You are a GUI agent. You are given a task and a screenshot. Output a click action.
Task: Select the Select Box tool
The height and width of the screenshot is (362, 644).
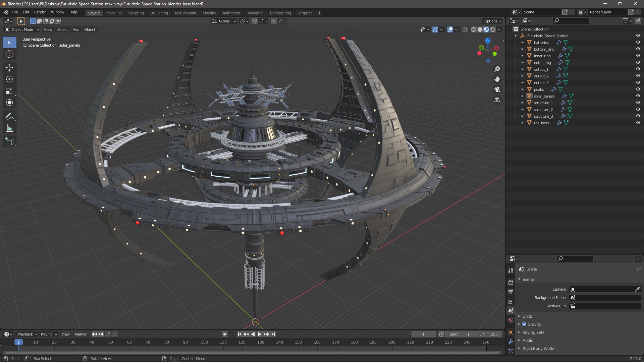click(x=9, y=43)
